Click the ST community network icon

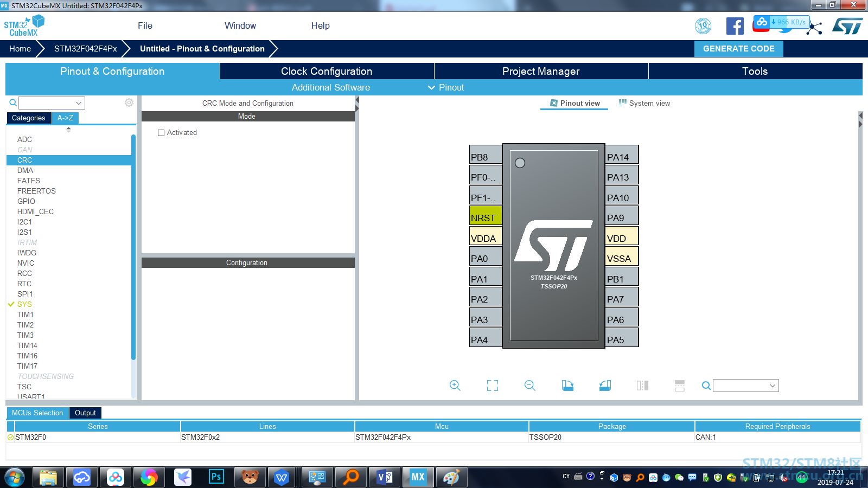point(814,28)
